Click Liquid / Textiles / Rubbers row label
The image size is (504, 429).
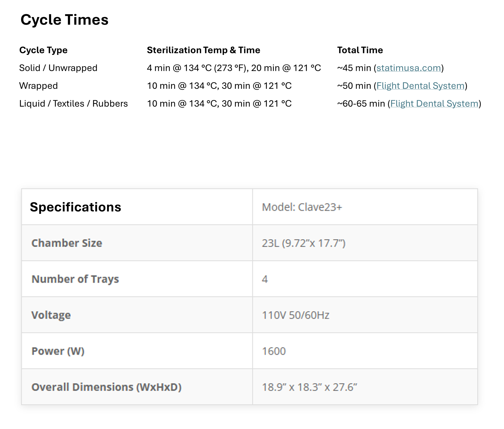click(73, 104)
